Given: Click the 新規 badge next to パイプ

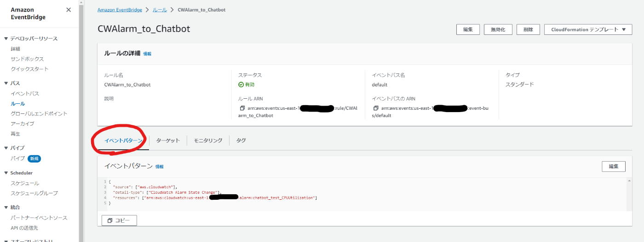Looking at the screenshot, I should click(34, 158).
